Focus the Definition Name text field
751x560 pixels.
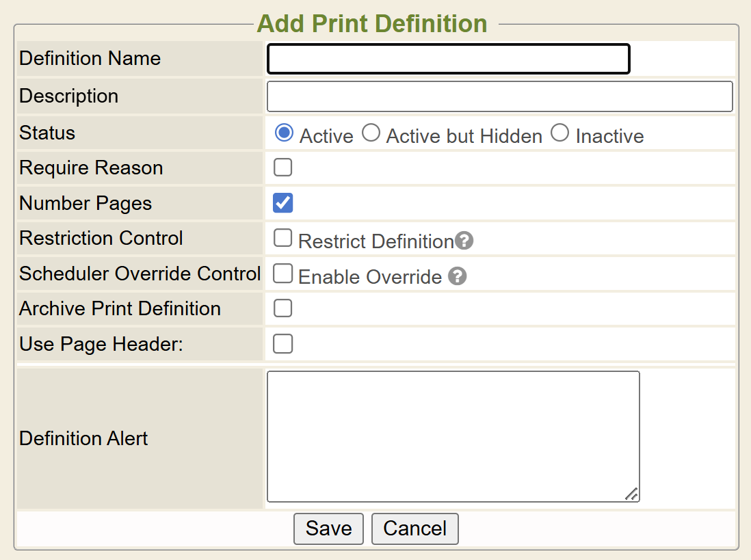tap(448, 59)
